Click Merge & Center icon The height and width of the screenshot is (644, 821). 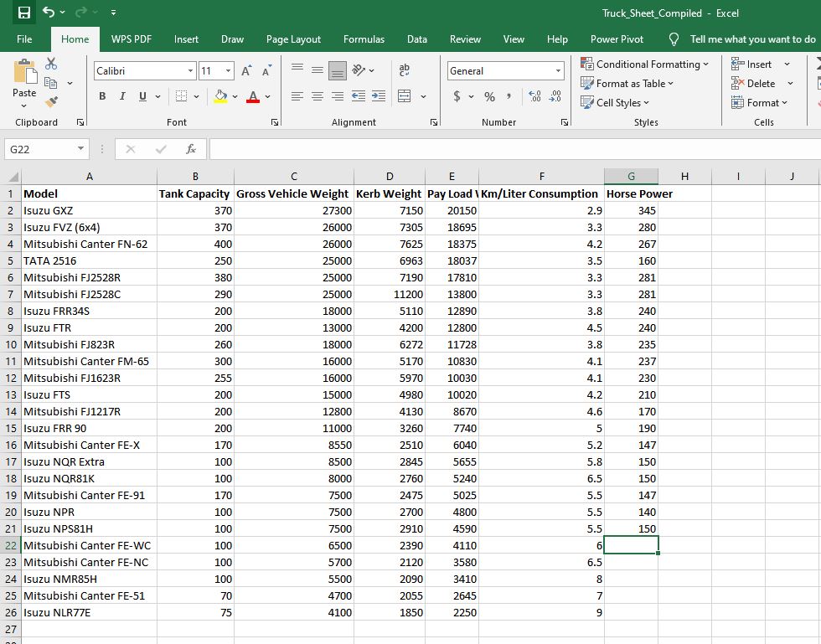point(404,96)
